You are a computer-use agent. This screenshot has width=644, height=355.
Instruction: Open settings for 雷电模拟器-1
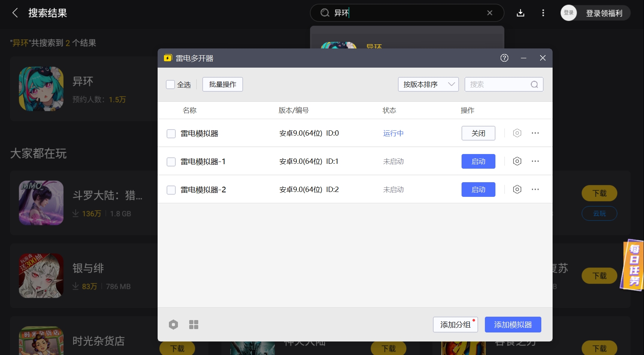(517, 161)
